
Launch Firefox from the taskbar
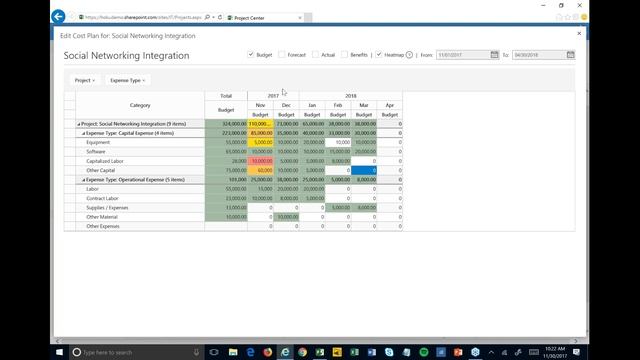pos(268,352)
